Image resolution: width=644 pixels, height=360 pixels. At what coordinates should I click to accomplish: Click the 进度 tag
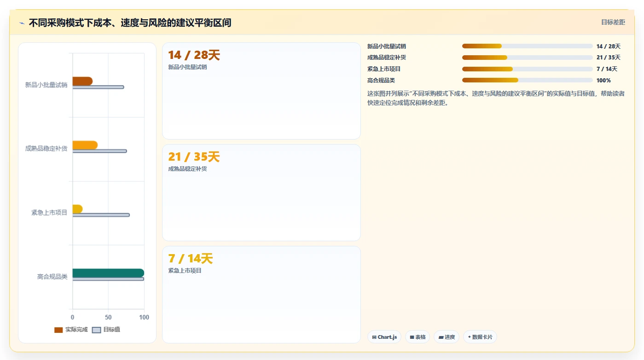pos(447,337)
